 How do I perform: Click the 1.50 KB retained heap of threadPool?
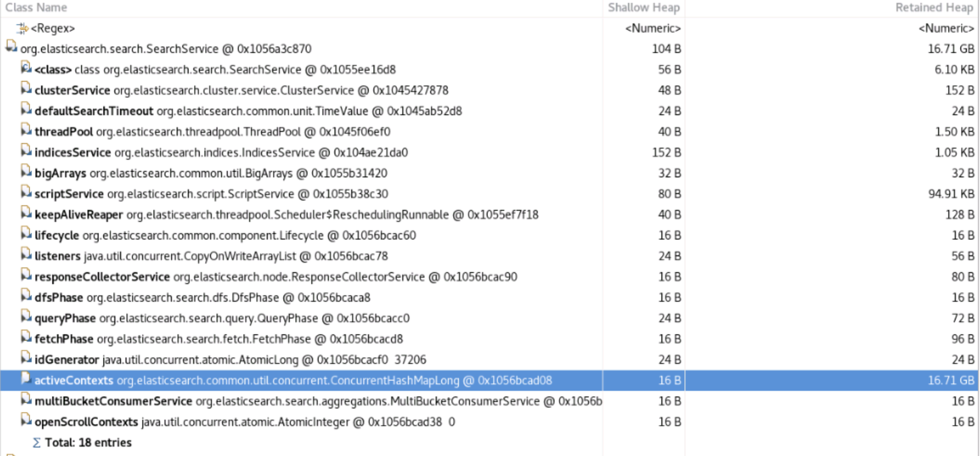coord(954,132)
